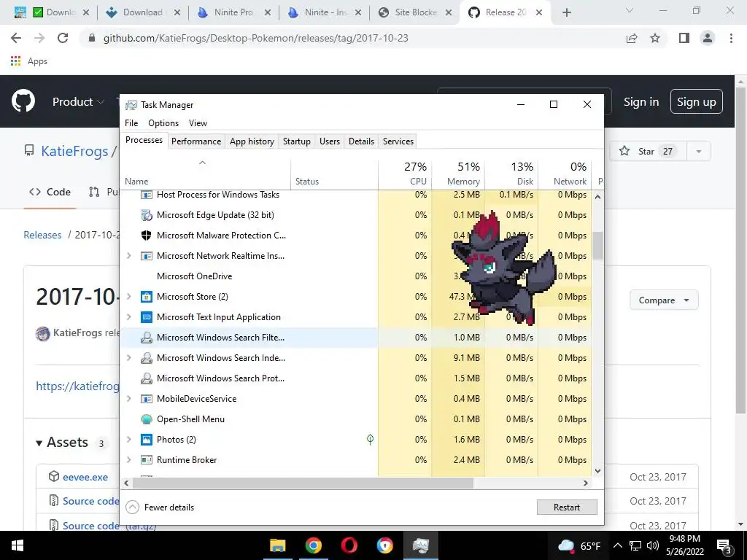This screenshot has width=747, height=560.
Task: Select the Microsoft Windows Search Filte... icon
Action: pyautogui.click(x=146, y=338)
